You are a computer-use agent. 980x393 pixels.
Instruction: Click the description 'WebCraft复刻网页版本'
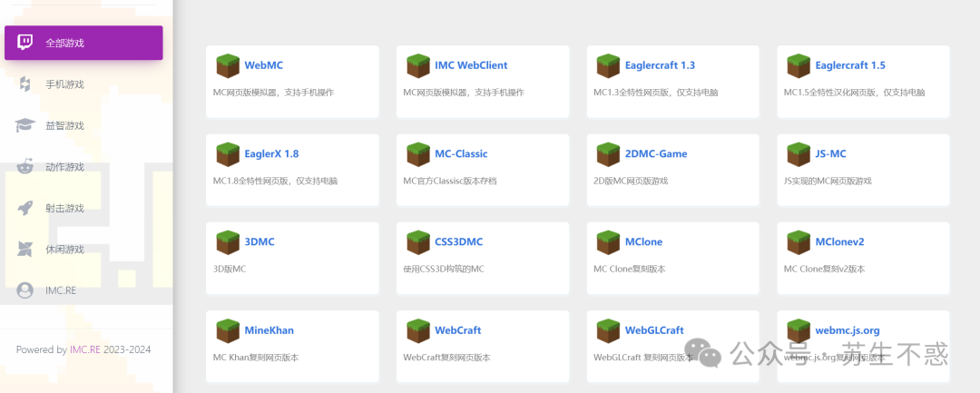tap(446, 358)
